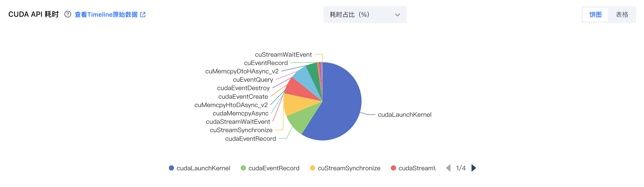644x187 pixels.
Task: Click the help question mark icon
Action: 68,14
